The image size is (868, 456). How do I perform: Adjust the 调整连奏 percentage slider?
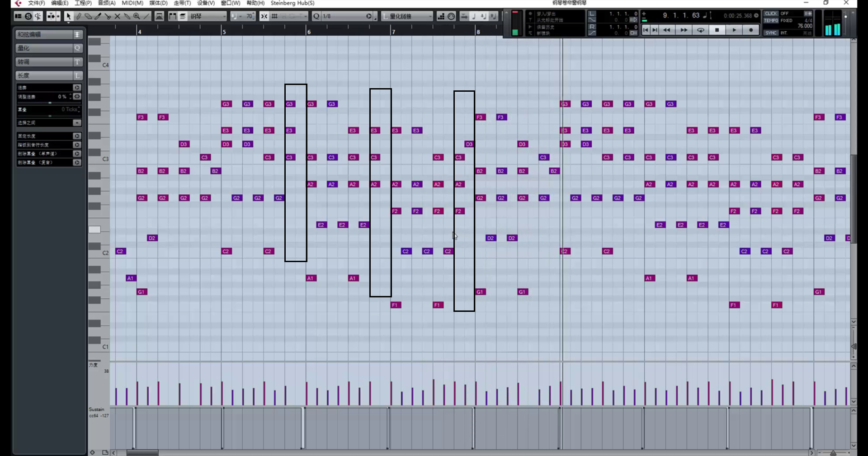pyautogui.click(x=49, y=103)
